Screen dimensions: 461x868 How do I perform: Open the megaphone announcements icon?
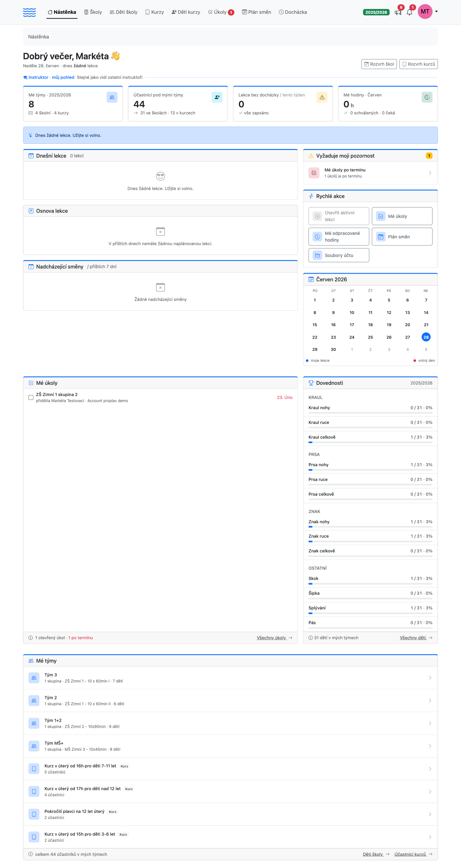(x=398, y=12)
